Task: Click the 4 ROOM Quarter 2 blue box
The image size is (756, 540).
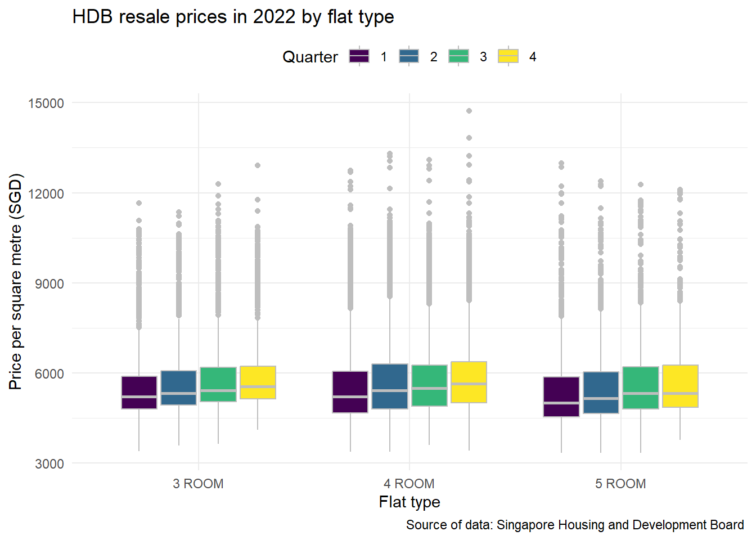Action: pos(390,386)
